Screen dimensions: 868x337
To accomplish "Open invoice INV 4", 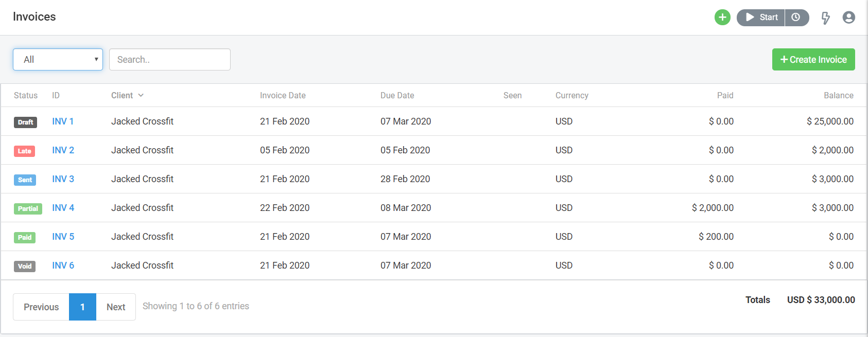I will (63, 208).
